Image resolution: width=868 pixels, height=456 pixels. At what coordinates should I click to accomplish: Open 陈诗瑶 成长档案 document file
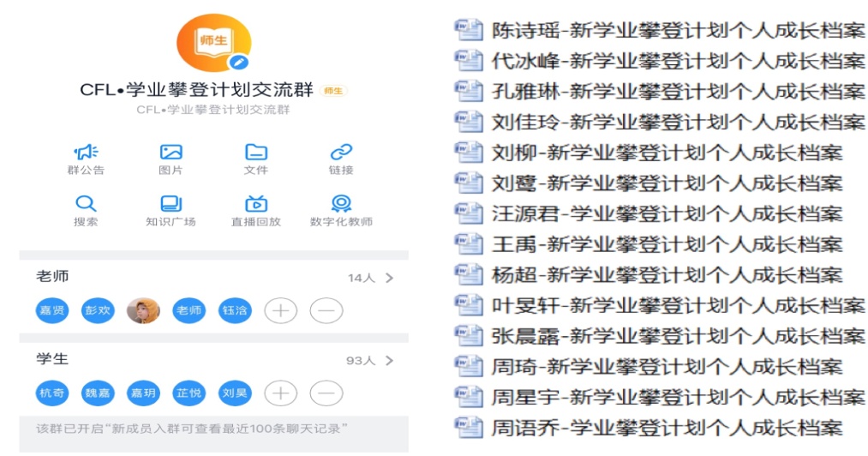(660, 31)
